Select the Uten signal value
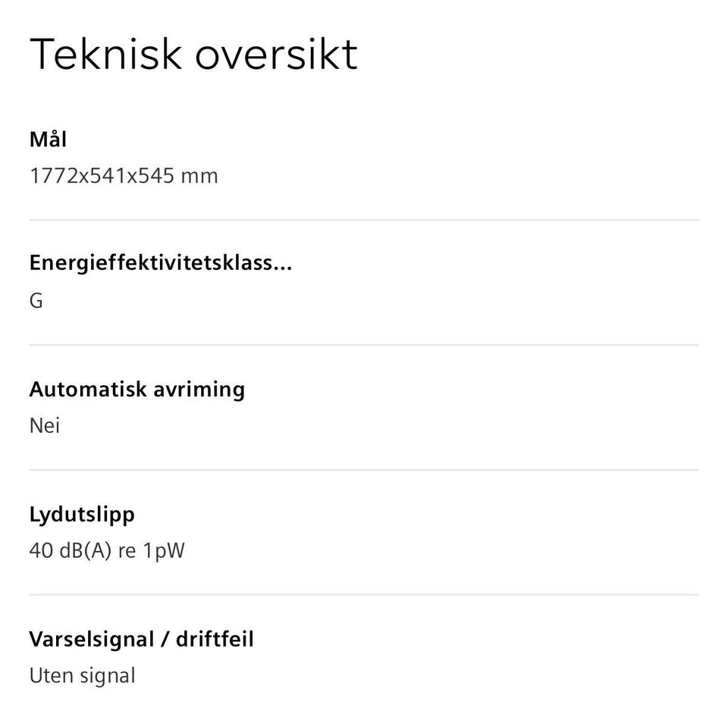Viewport: 728px width, 720px height. click(83, 676)
